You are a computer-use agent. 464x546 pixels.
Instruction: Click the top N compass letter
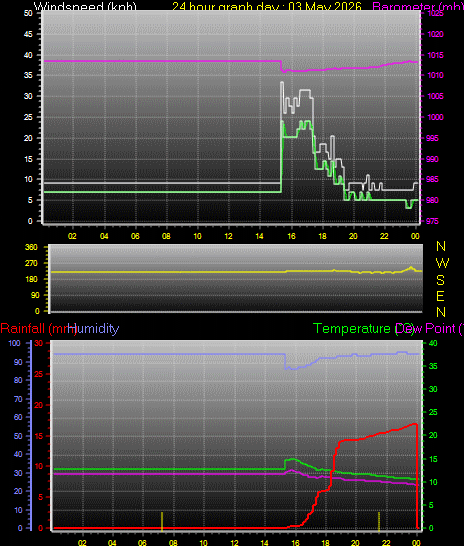pyautogui.click(x=441, y=246)
